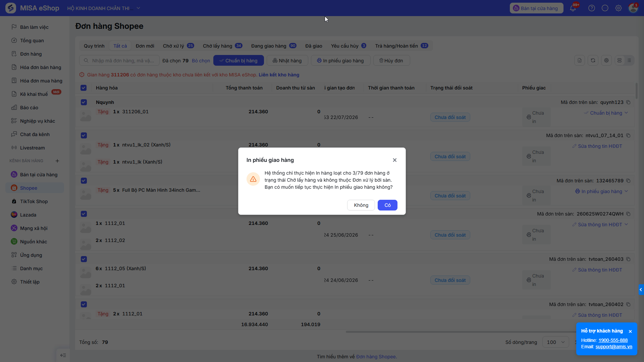Viewport: 644px width, 362px height.
Task: Click the export file icon in toolbar
Action: pyautogui.click(x=580, y=60)
